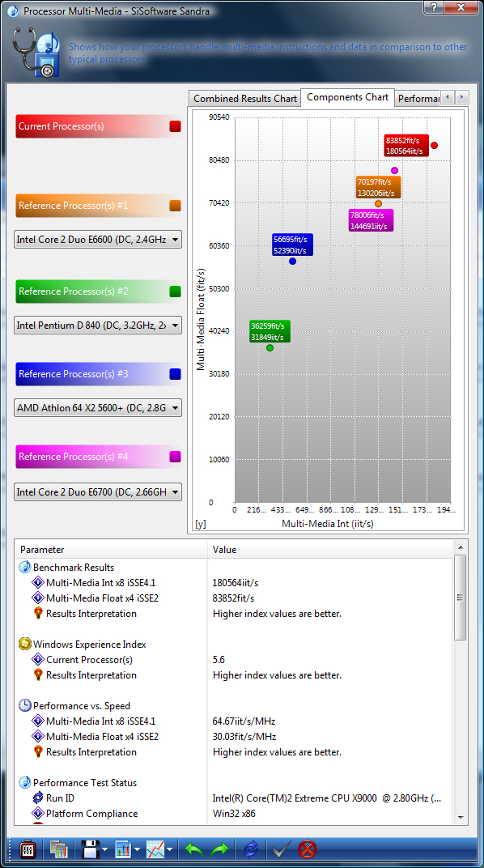Select Reference Processor #1 dropdown (Core 2 Duo E6600)
The image size is (484, 868).
[98, 240]
